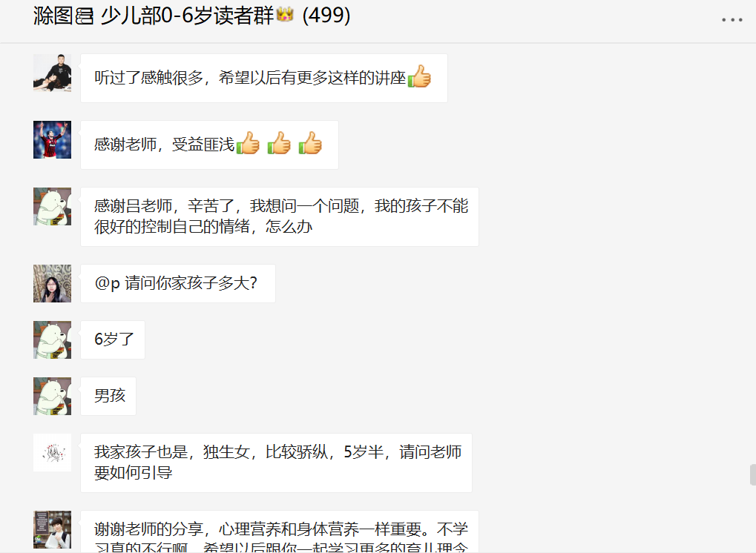Click bottom avatar beside 谢谢老师的分享 message

pyautogui.click(x=52, y=529)
